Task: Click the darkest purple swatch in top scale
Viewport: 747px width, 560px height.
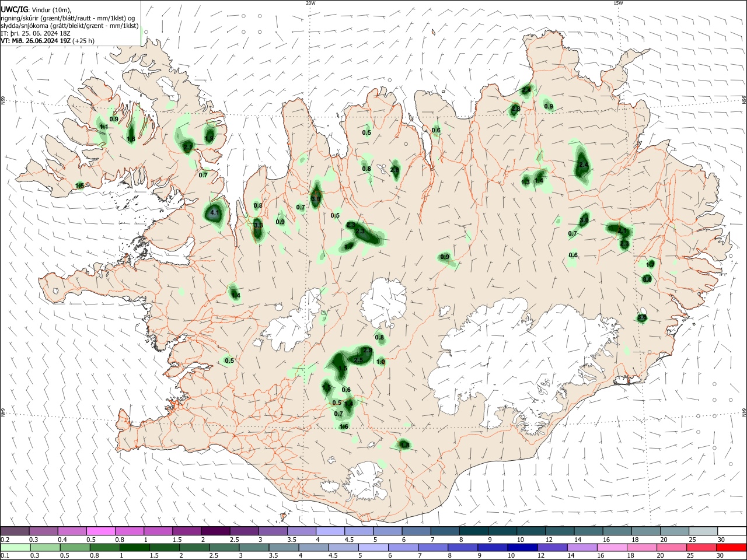Action: point(215,531)
